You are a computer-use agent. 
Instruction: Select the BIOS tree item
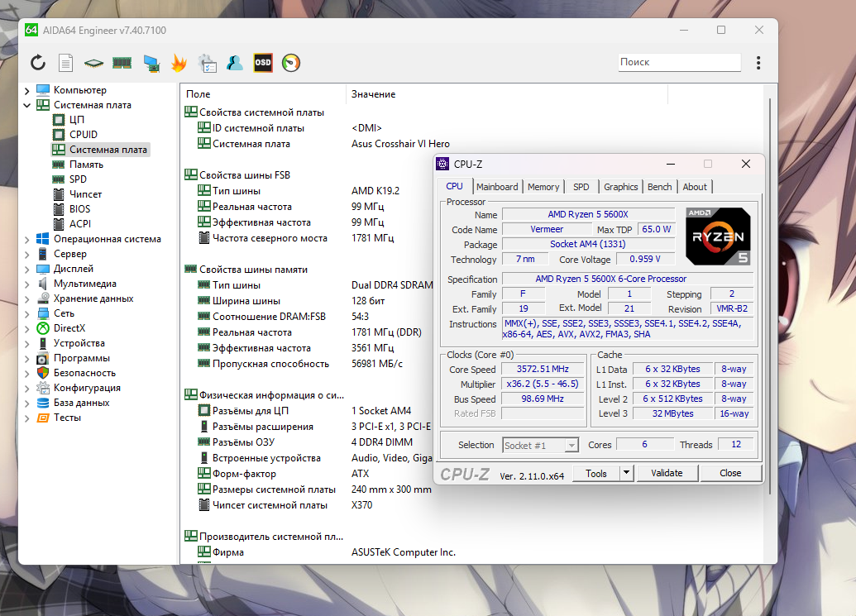point(71,209)
